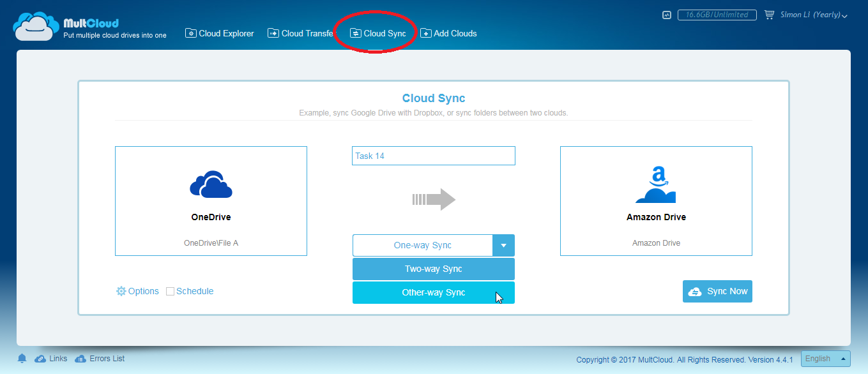Open the Errors List
This screenshot has width=868, height=374.
(100, 359)
